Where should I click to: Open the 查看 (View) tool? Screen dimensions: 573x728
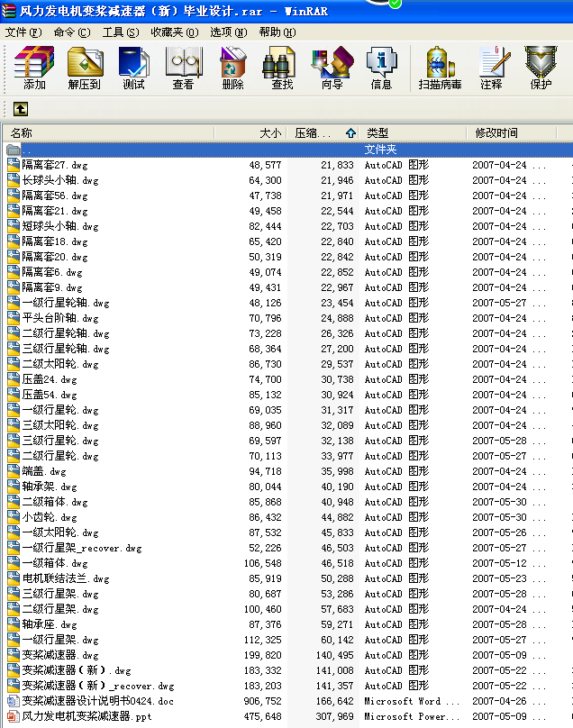click(x=183, y=68)
